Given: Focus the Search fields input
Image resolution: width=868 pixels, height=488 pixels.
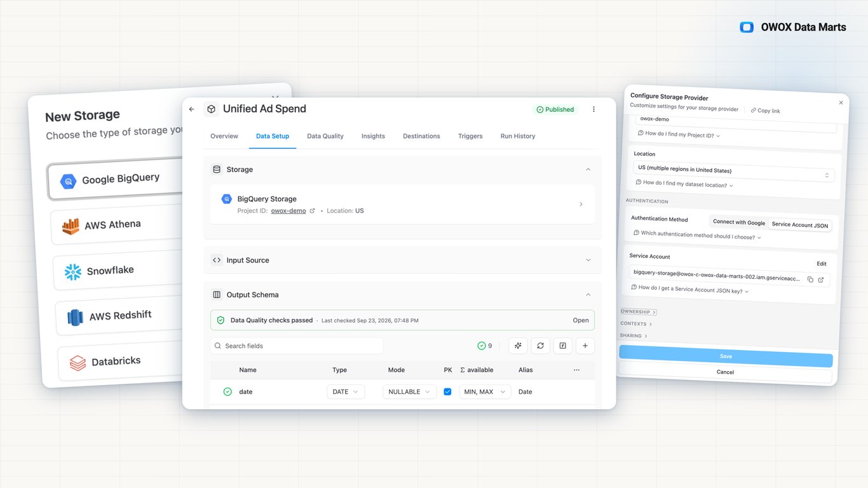Looking at the screenshot, I should 297,346.
